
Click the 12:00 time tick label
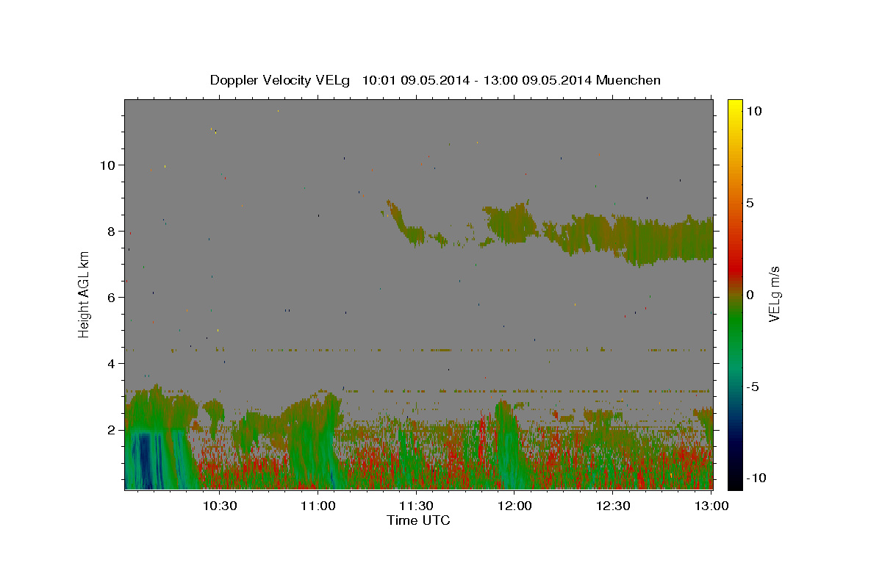(514, 506)
